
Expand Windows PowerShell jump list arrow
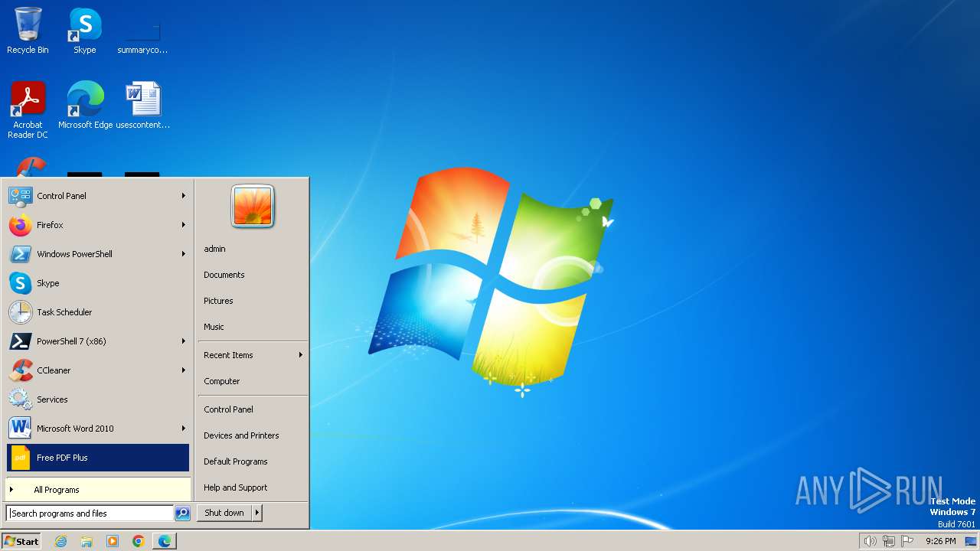pyautogui.click(x=184, y=254)
